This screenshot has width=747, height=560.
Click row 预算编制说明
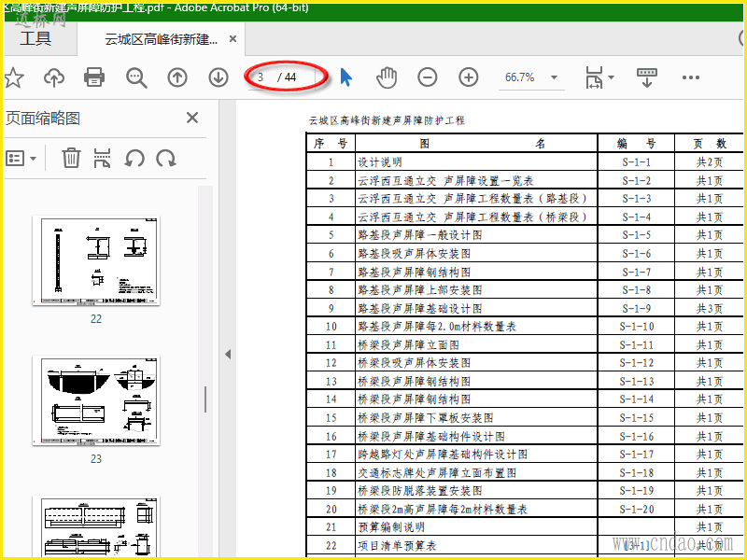point(525,527)
